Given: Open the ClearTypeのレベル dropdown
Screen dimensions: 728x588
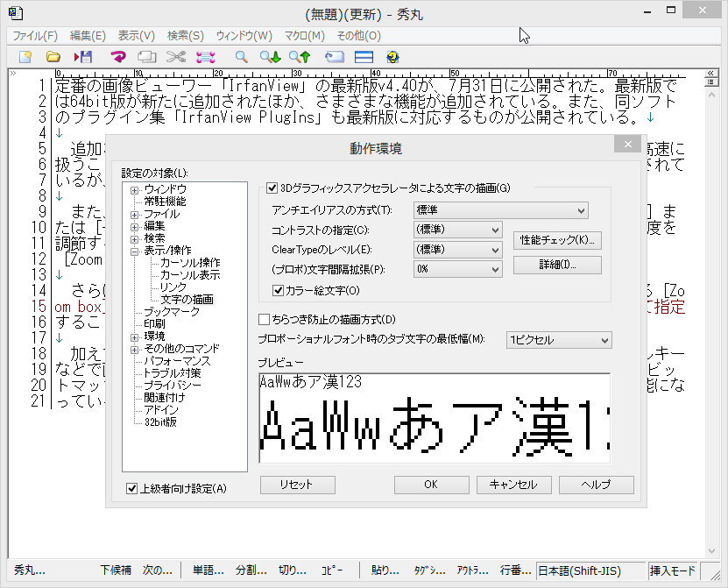Looking at the screenshot, I should pyautogui.click(x=457, y=251).
